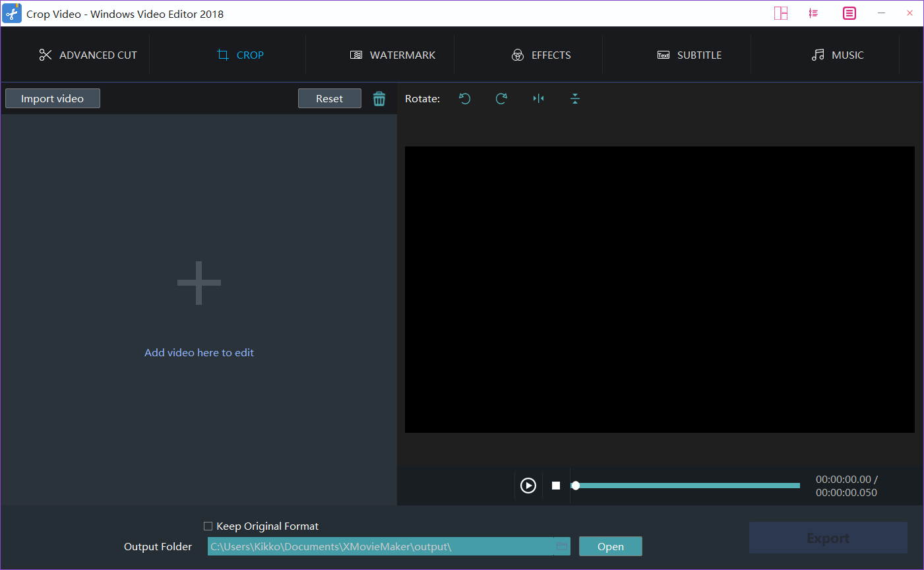Viewport: 924px width, 570px height.
Task: Stop the video playback
Action: [556, 486]
